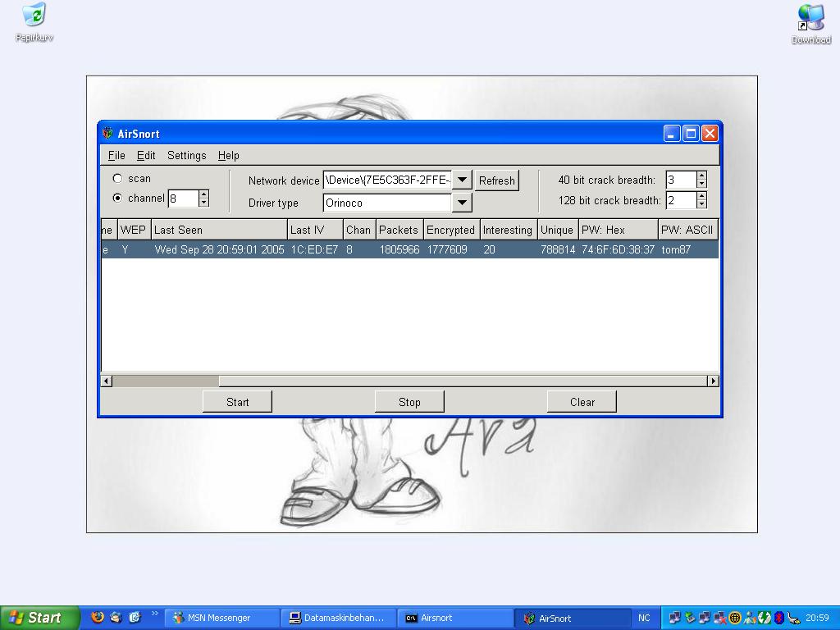Sort by the Packets column header

point(399,230)
